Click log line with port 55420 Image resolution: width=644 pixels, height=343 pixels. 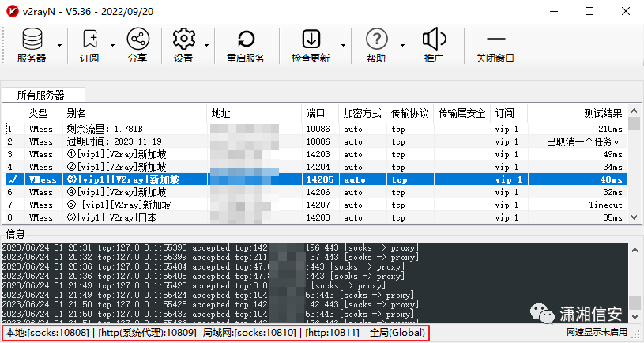click(x=194, y=285)
